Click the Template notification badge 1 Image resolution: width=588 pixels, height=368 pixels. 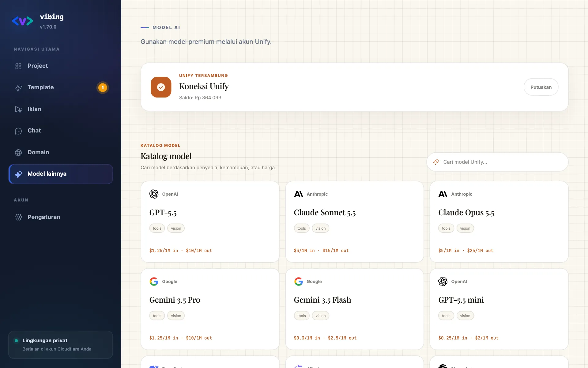click(x=103, y=88)
